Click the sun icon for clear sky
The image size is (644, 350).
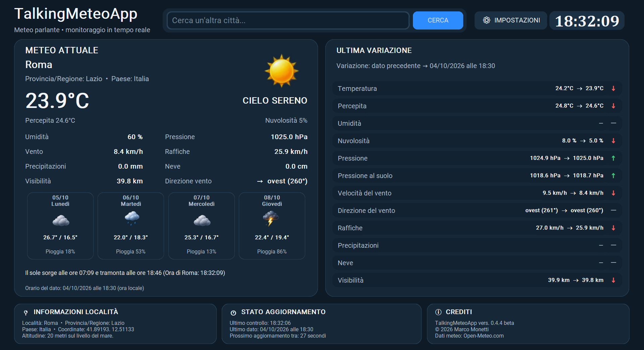pos(281,71)
